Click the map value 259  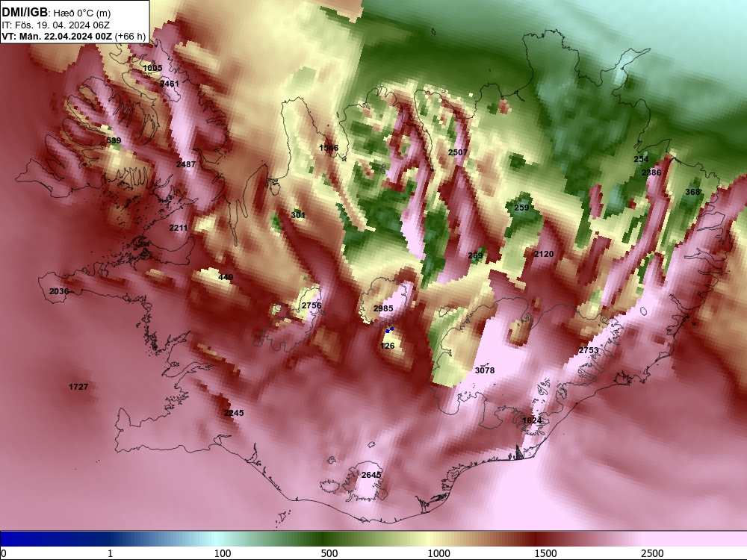(x=521, y=208)
